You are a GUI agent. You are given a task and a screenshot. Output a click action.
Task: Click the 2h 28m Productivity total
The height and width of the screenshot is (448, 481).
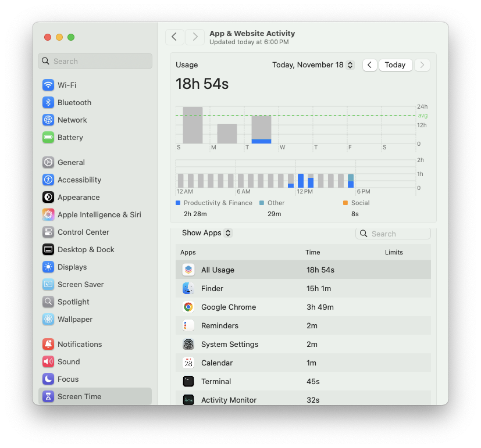tap(195, 214)
